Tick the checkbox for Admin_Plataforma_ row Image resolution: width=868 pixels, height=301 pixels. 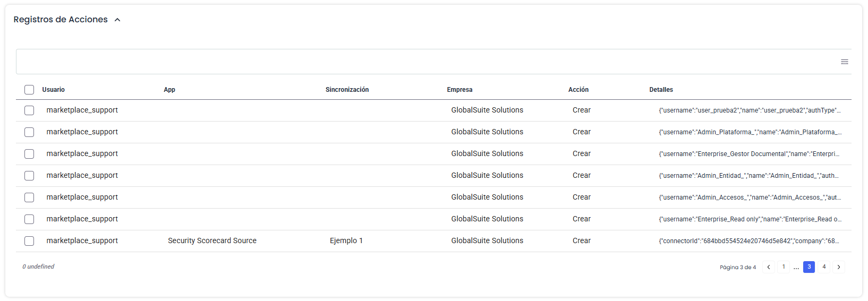(29, 132)
